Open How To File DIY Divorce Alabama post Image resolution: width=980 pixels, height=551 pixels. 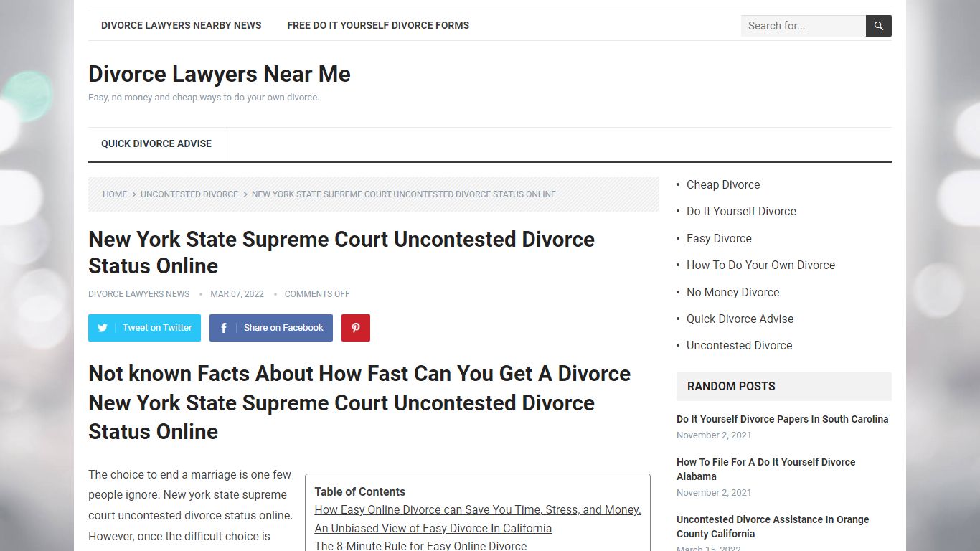point(765,469)
